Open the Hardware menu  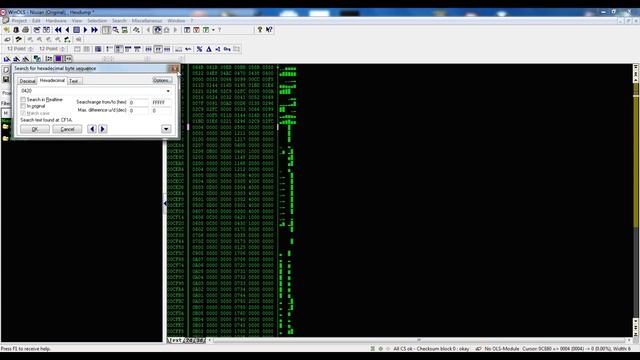click(x=56, y=20)
